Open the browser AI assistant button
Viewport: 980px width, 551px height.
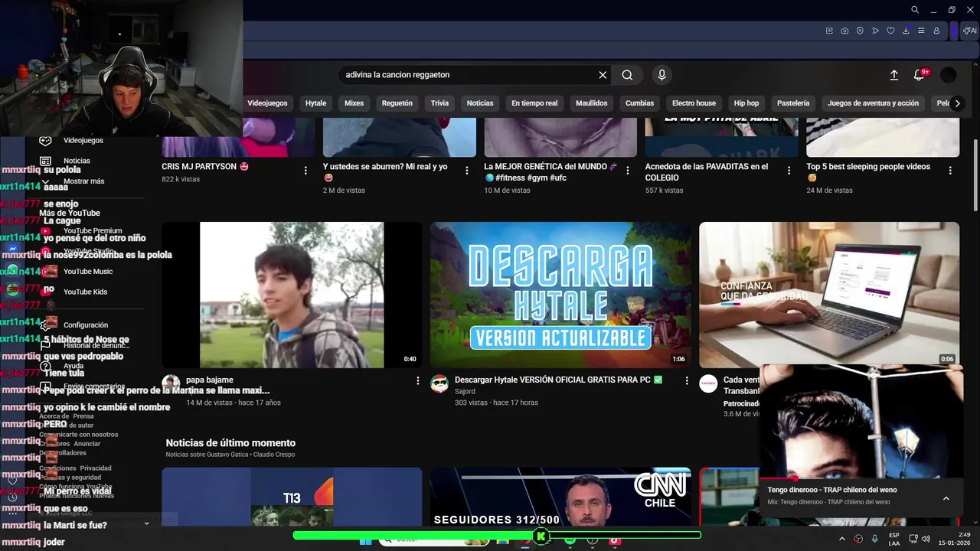(970, 31)
